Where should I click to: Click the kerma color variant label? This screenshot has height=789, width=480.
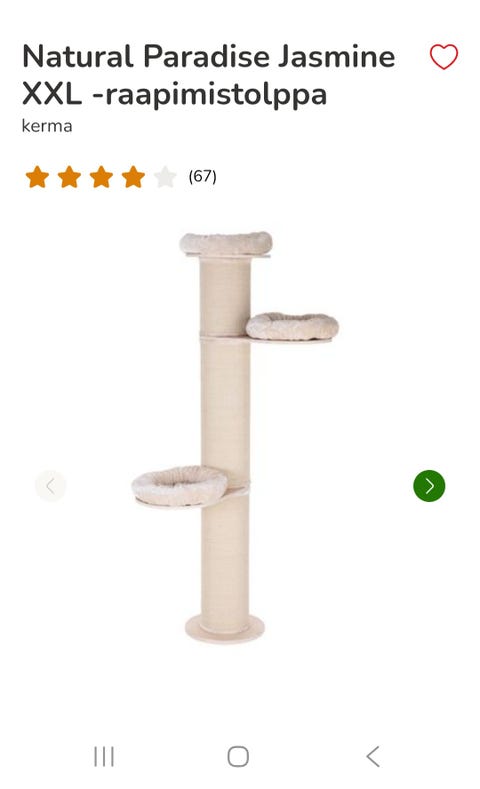click(x=47, y=126)
